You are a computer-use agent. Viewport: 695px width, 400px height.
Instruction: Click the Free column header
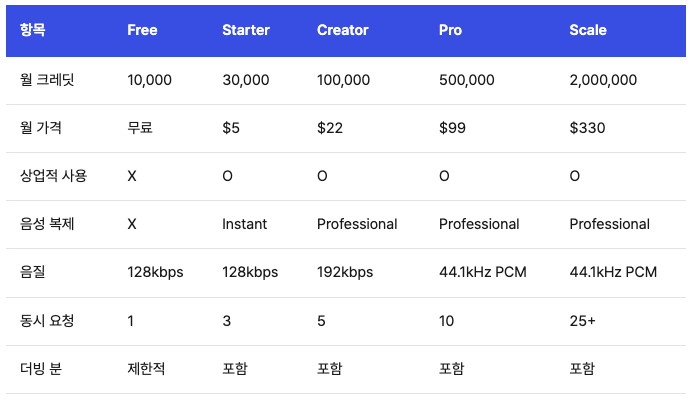click(142, 30)
